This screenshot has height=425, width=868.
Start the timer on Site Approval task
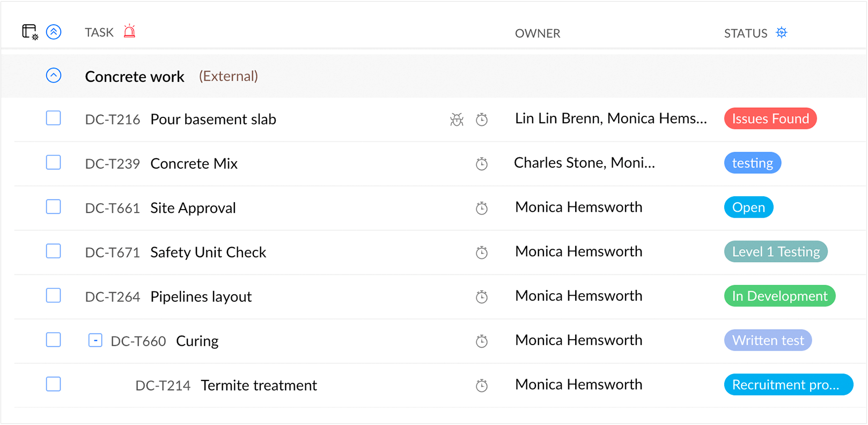pyautogui.click(x=482, y=208)
